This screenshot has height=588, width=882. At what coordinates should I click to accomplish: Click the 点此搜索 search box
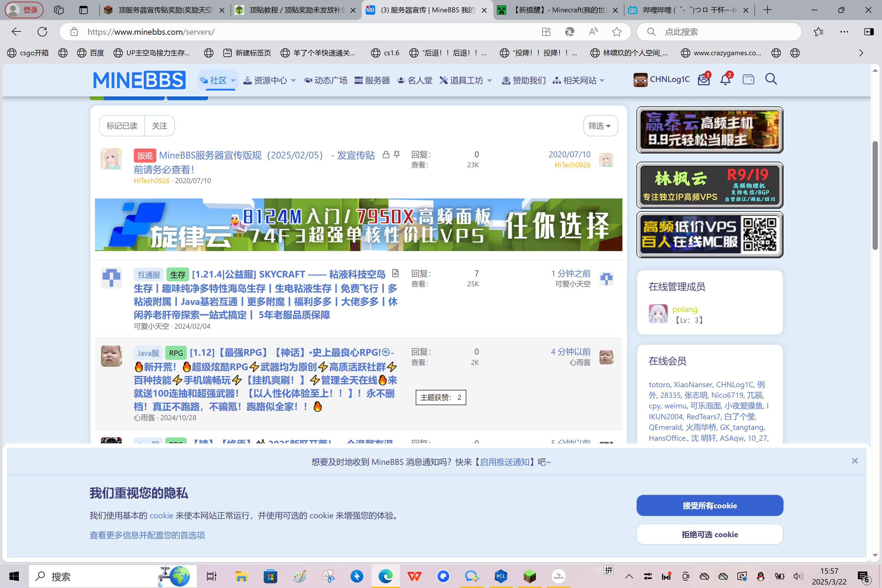point(719,32)
